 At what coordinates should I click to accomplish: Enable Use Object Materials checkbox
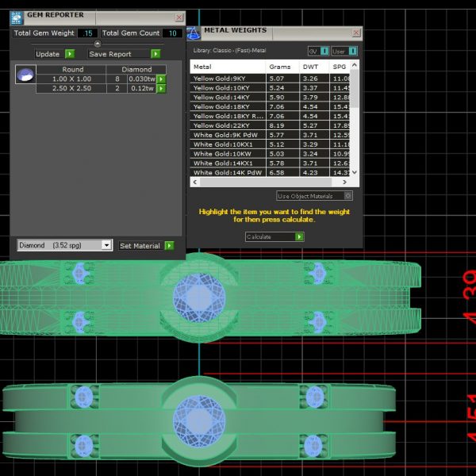point(348,196)
